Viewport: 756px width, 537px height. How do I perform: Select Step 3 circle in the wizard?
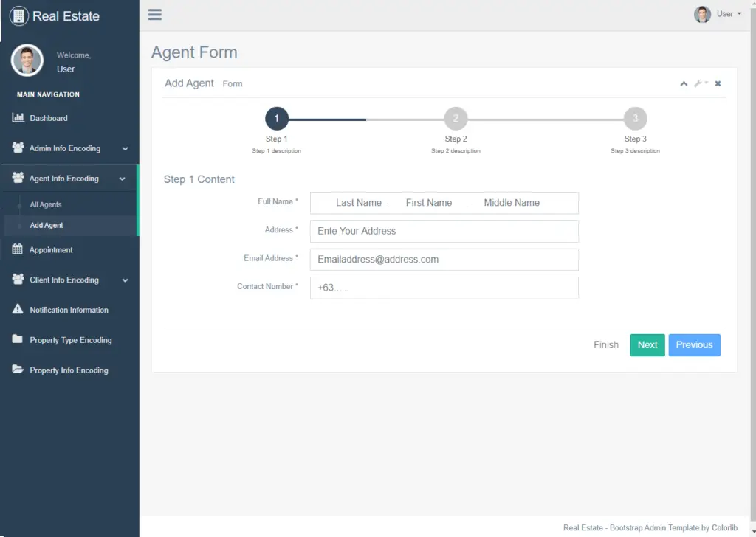pos(636,118)
